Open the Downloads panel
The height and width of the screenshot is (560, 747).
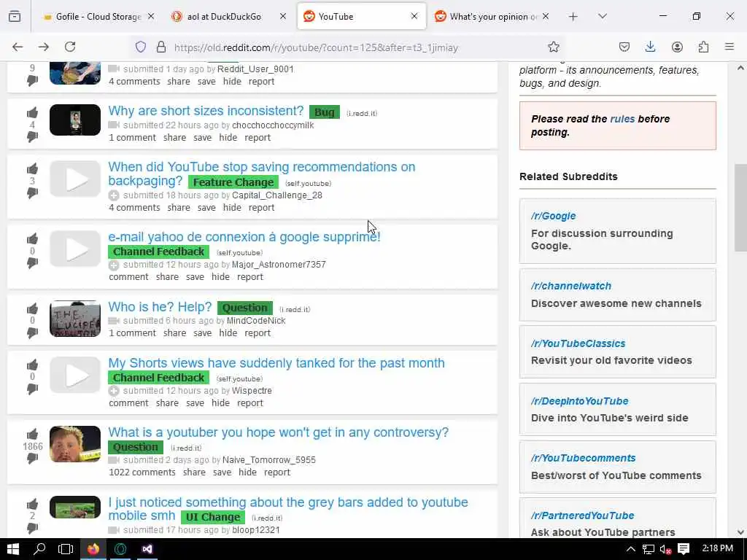point(650,47)
